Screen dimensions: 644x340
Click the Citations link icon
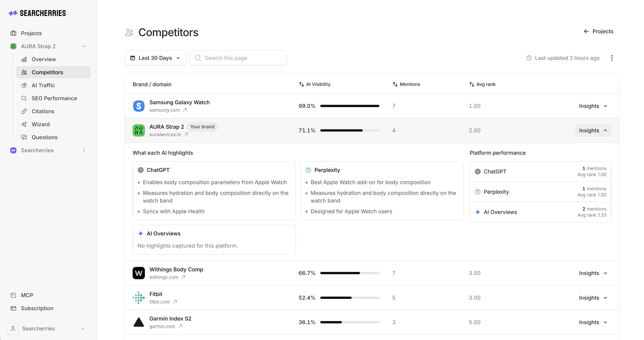(24, 111)
